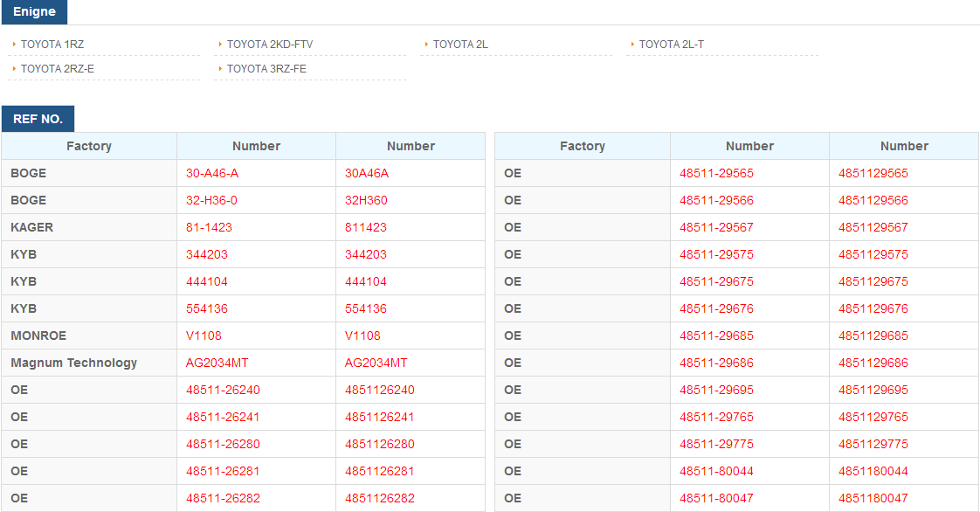The image size is (980, 512).
Task: Click the orange arrow beside TOYOTA 2KD-FTV
Action: (220, 45)
